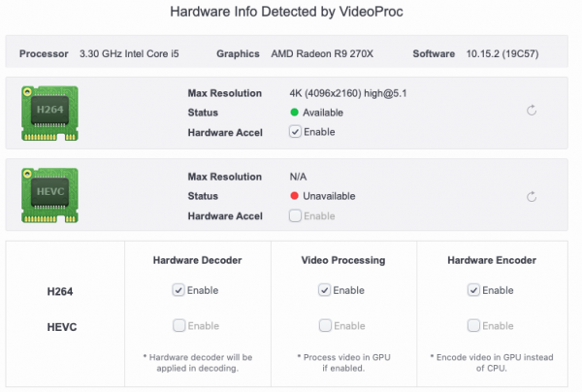This screenshot has width=582, height=392.
Task: Toggle H264 Hardware Encoder checkbox
Action: (x=473, y=290)
